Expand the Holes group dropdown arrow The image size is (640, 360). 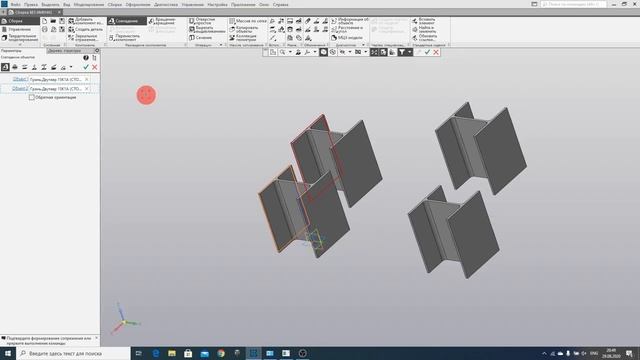(221, 45)
